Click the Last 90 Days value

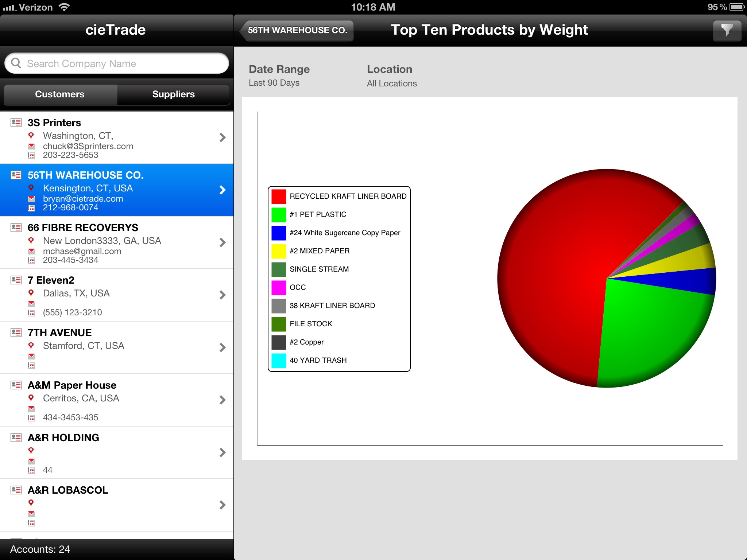point(274,83)
